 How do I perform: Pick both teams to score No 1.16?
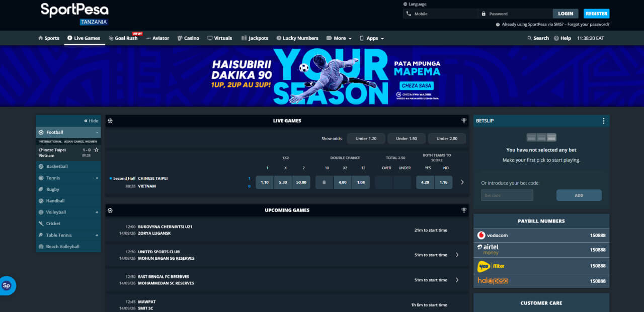click(443, 182)
